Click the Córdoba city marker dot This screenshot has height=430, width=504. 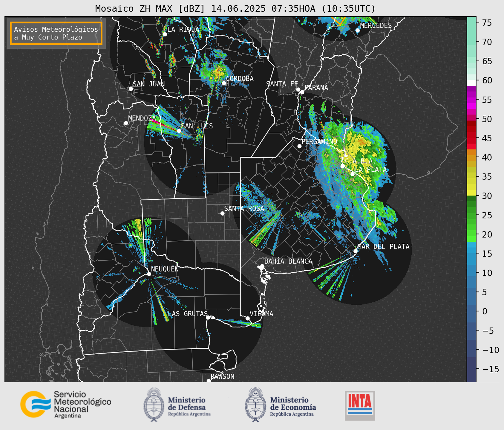(224, 83)
